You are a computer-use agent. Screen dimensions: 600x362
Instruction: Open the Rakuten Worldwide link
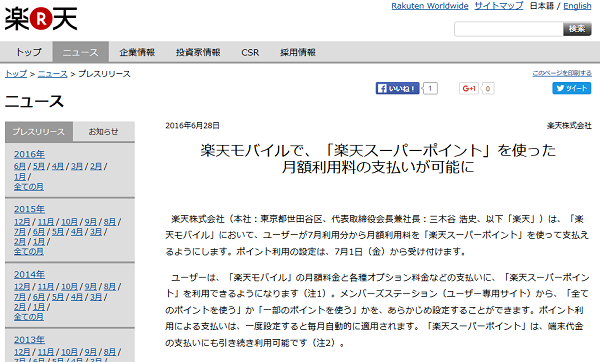click(430, 6)
